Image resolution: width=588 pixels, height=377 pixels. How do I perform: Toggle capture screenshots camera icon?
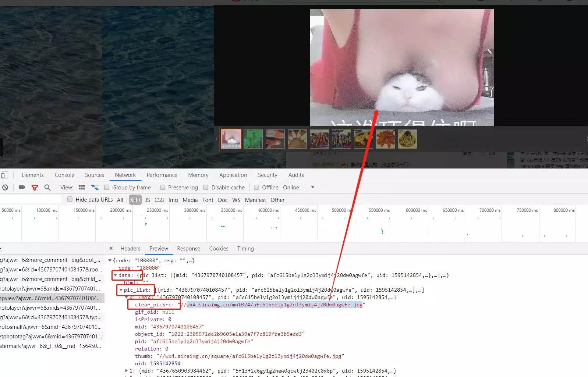(22, 188)
